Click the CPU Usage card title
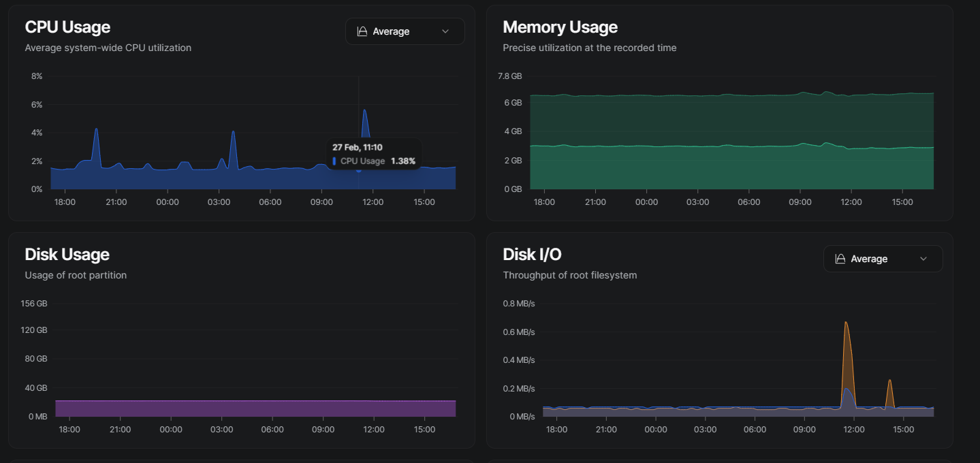The height and width of the screenshot is (463, 980). pyautogui.click(x=67, y=27)
